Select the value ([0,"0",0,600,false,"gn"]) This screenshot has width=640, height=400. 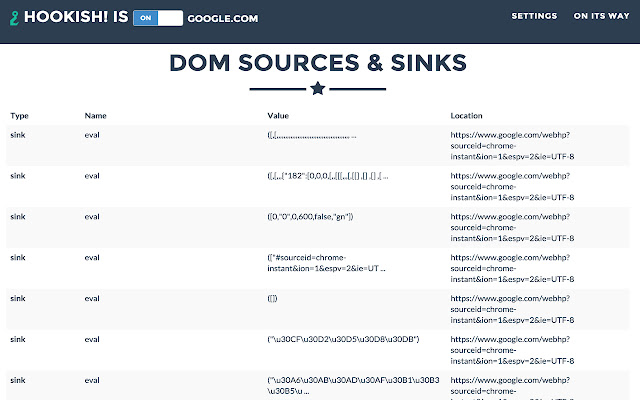(310, 216)
